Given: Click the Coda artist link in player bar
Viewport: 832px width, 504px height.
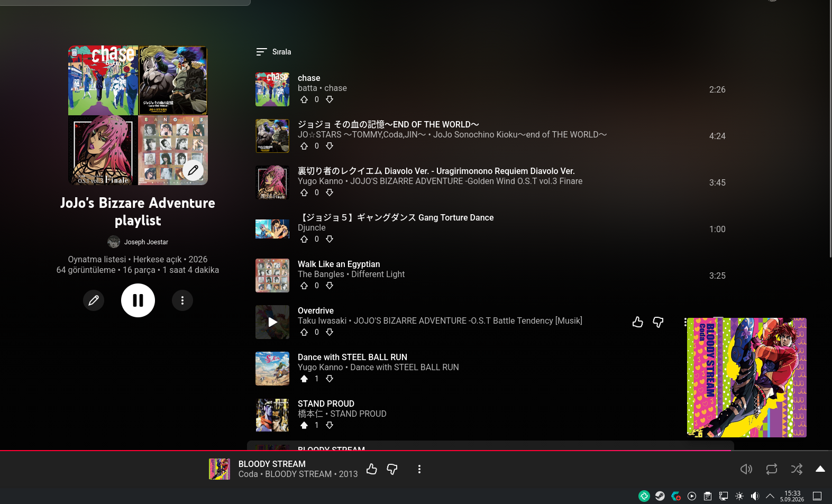Looking at the screenshot, I should click(248, 474).
